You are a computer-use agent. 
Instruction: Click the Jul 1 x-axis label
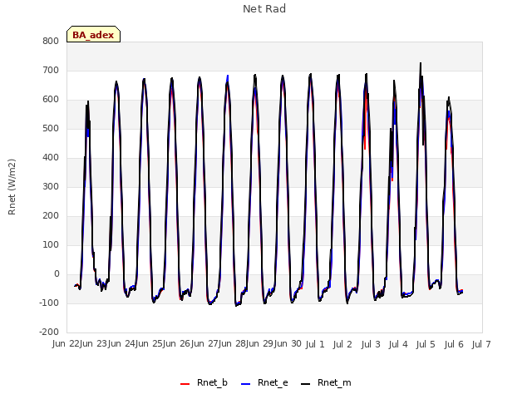click(x=315, y=345)
